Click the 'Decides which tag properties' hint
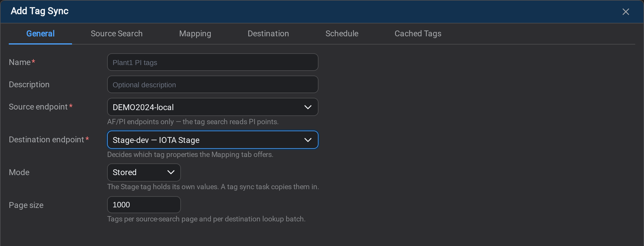The height and width of the screenshot is (246, 644). click(x=190, y=155)
